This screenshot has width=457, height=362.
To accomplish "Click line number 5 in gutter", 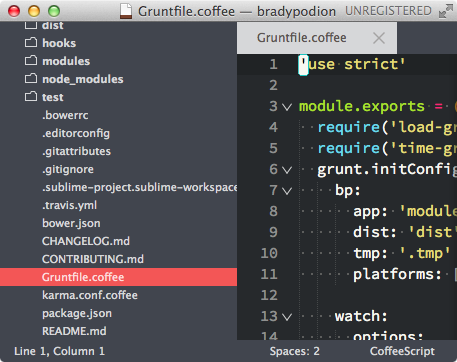I will click(273, 148).
